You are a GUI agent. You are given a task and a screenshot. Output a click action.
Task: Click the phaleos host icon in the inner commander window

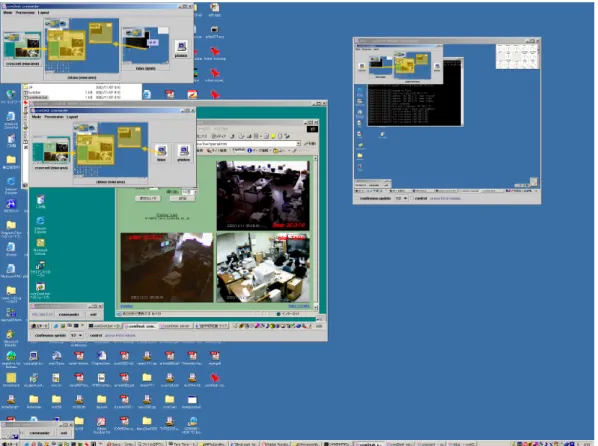click(183, 153)
